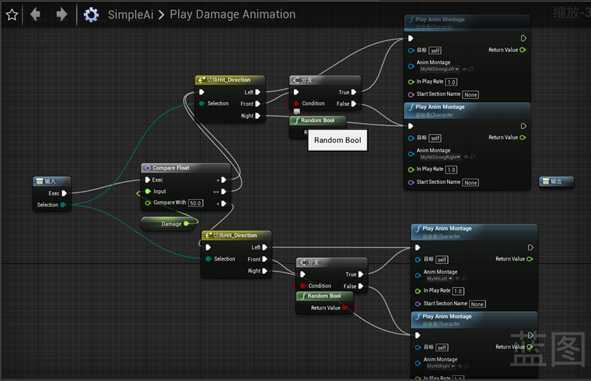
Task: Click the less-than exec output of Compare Float
Action: click(x=224, y=204)
